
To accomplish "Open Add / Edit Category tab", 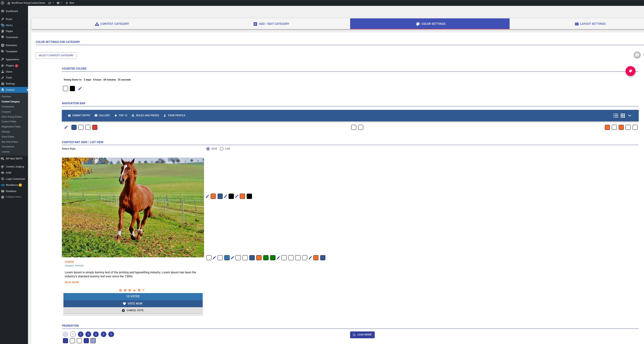I will point(271,24).
